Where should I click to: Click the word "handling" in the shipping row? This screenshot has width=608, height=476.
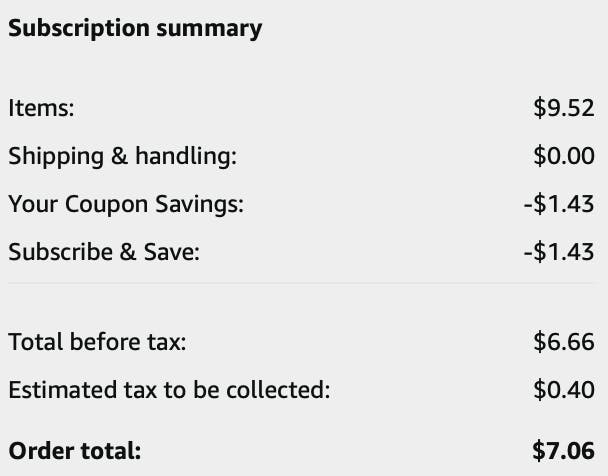click(188, 156)
